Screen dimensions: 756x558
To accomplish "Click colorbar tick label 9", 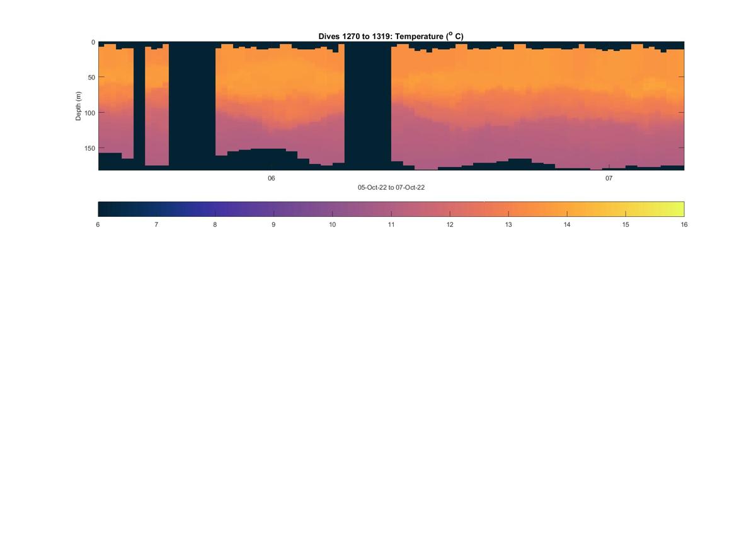I will [273, 224].
